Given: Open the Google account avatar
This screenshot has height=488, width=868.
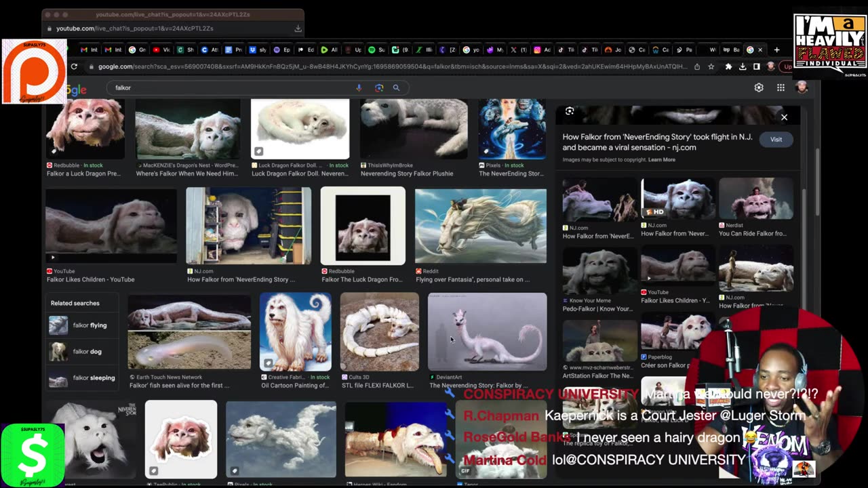Looking at the screenshot, I should pyautogui.click(x=802, y=87).
